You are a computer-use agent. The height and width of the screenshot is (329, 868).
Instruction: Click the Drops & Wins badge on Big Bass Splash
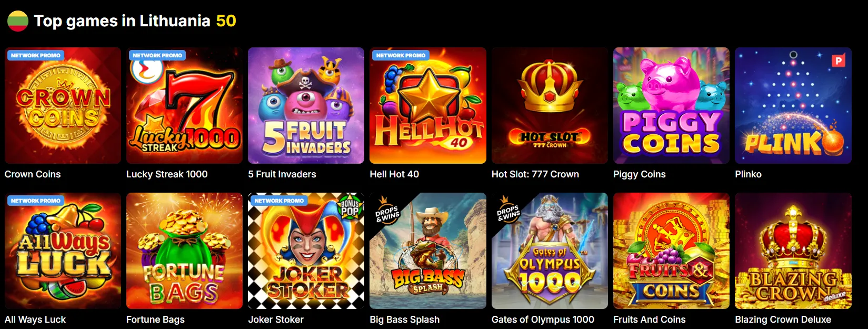coord(387,212)
